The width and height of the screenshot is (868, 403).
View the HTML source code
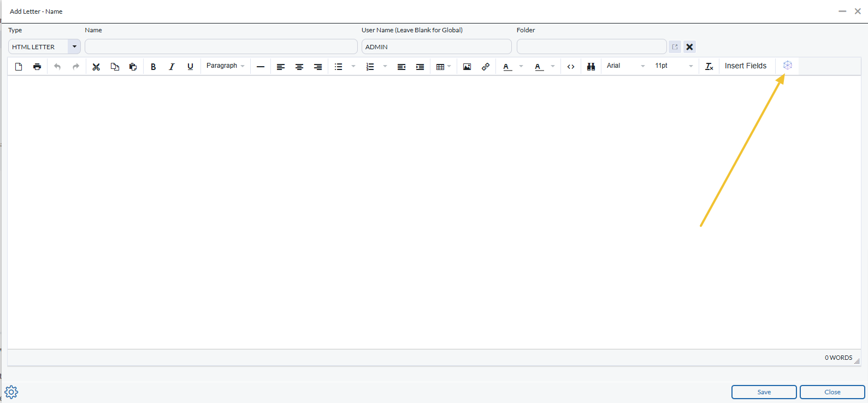[571, 67]
